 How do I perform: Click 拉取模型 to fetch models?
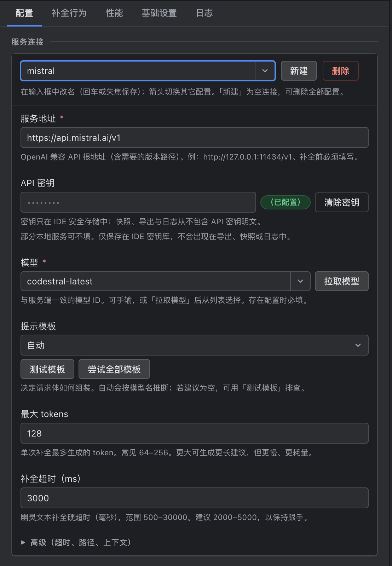pos(342,281)
